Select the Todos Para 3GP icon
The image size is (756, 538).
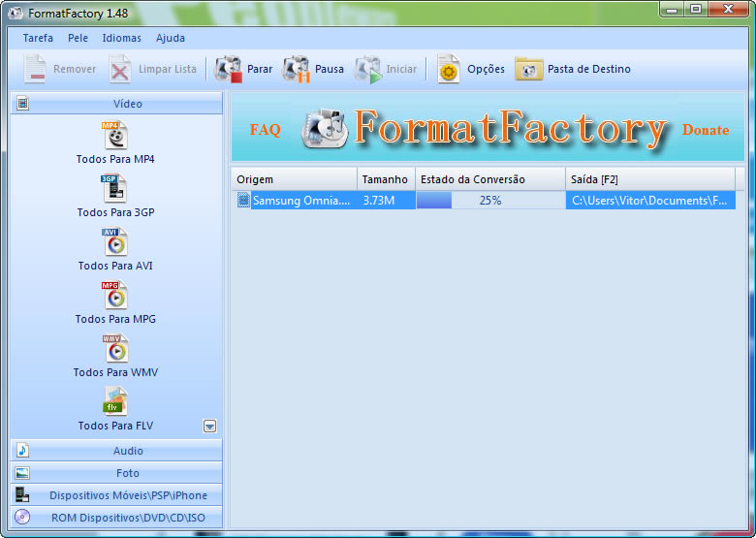115,188
